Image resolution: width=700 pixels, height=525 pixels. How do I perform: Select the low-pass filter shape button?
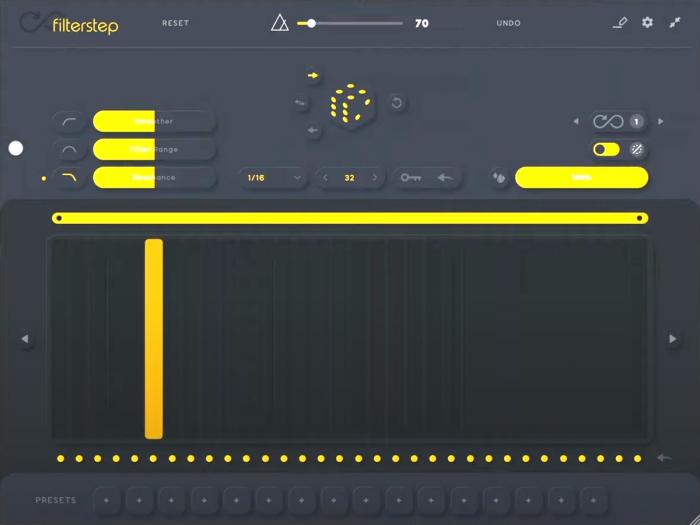(69, 178)
